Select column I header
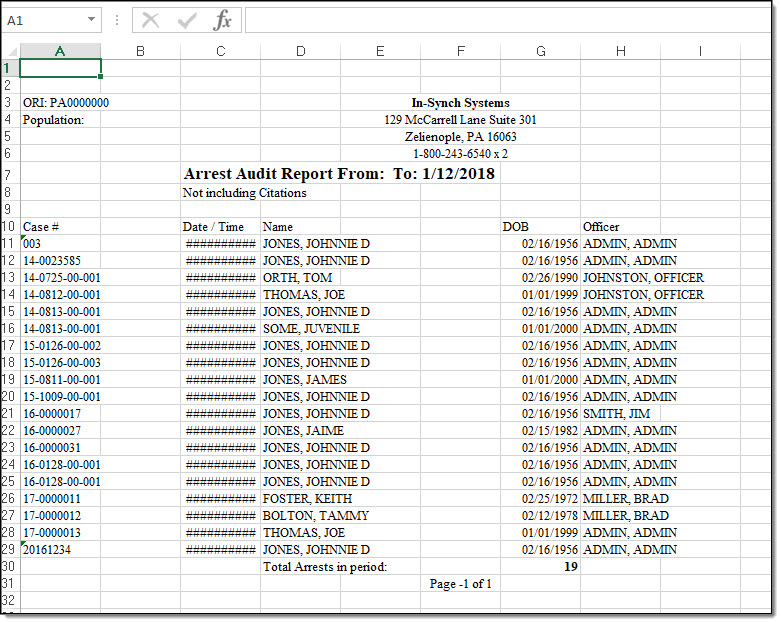The width and height of the screenshot is (781, 623). point(700,51)
